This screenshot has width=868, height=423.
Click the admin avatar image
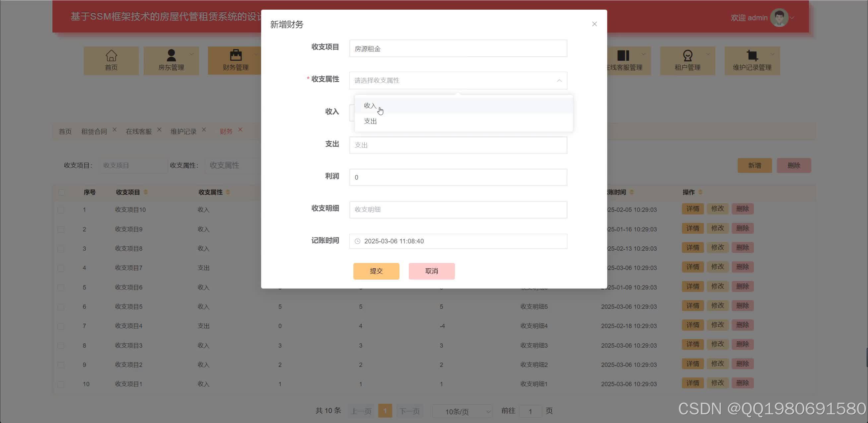click(779, 17)
